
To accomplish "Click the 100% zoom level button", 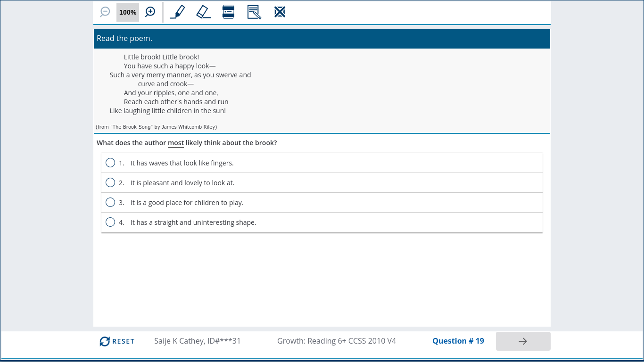I will point(128,12).
